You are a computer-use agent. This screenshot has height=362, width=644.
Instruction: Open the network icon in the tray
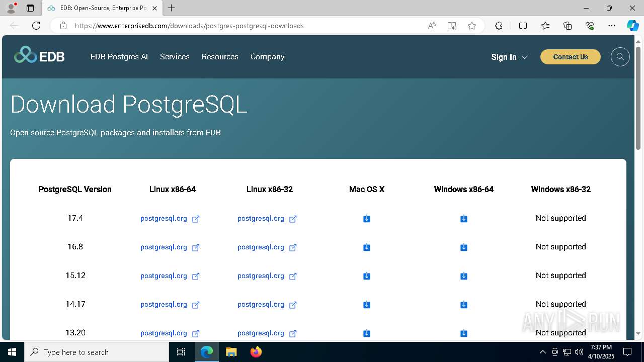point(567,352)
